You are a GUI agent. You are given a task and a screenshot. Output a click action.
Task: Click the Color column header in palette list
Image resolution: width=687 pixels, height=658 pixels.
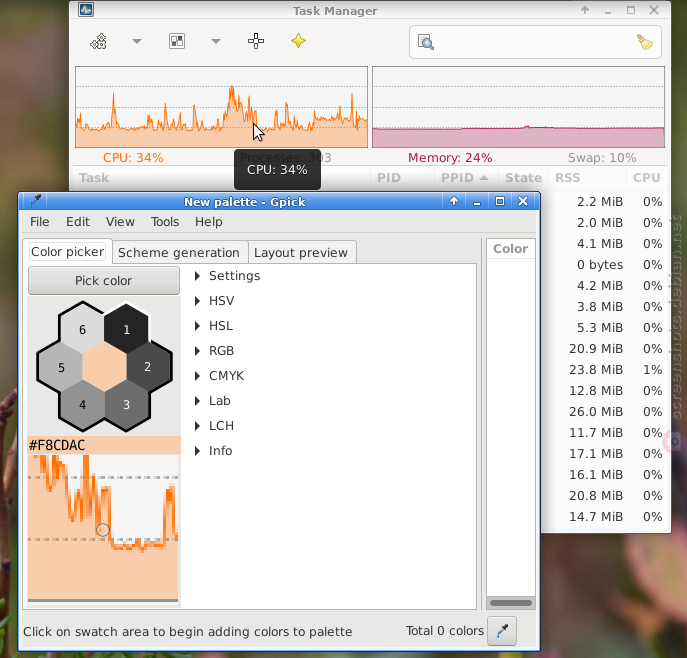pyautogui.click(x=510, y=249)
